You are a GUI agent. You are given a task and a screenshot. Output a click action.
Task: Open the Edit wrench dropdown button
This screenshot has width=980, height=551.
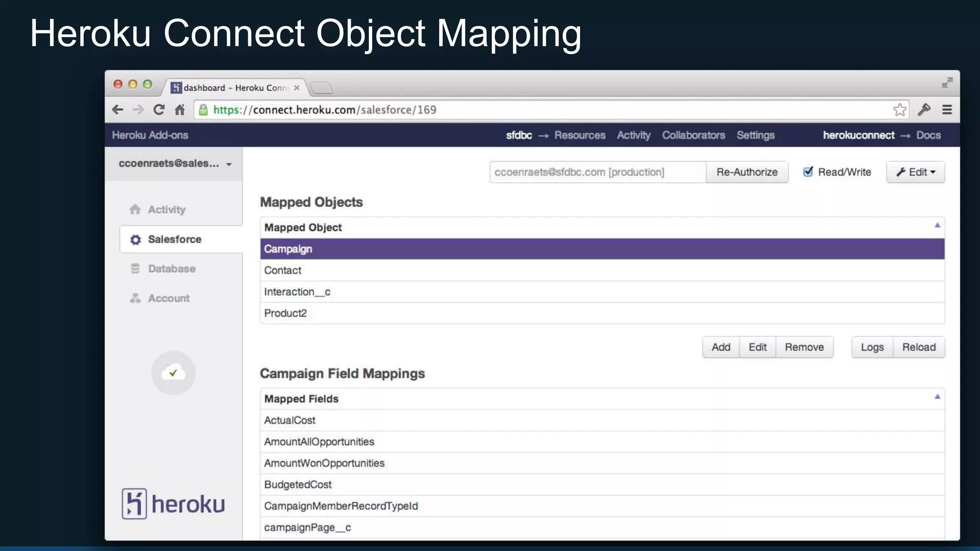915,172
